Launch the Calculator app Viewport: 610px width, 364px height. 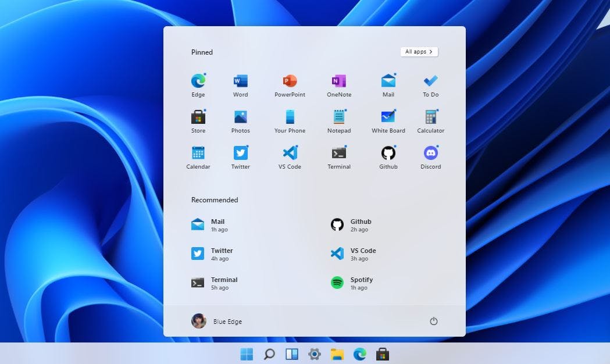[x=431, y=121]
